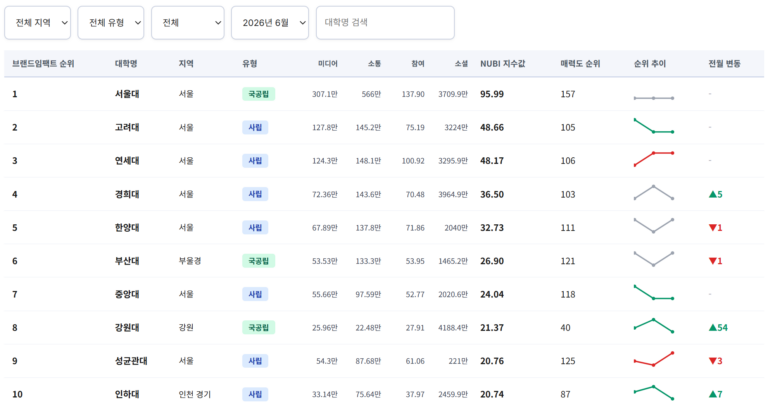Click the 인하대 rank trend sparkline

[x=654, y=392]
